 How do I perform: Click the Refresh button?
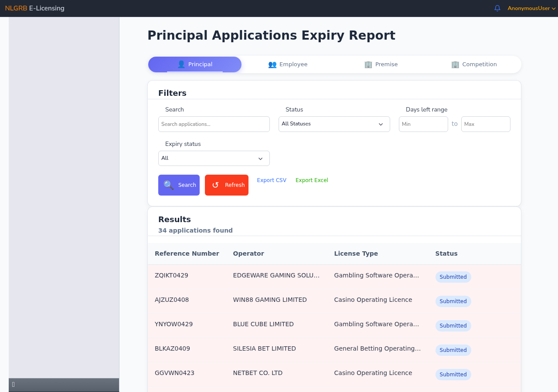[x=227, y=185]
